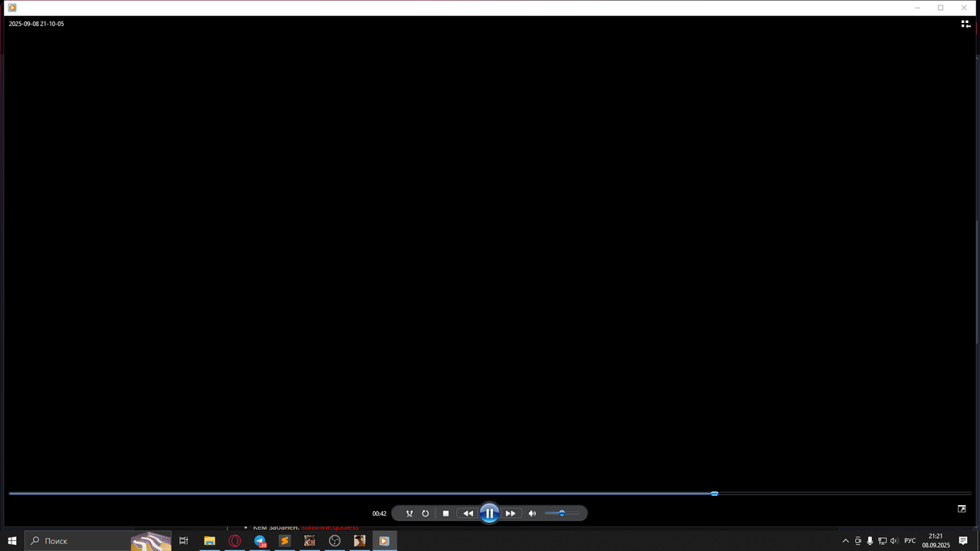The image size is (980, 551).
Task: Click the elapsed time 00:42 display
Action: (379, 514)
